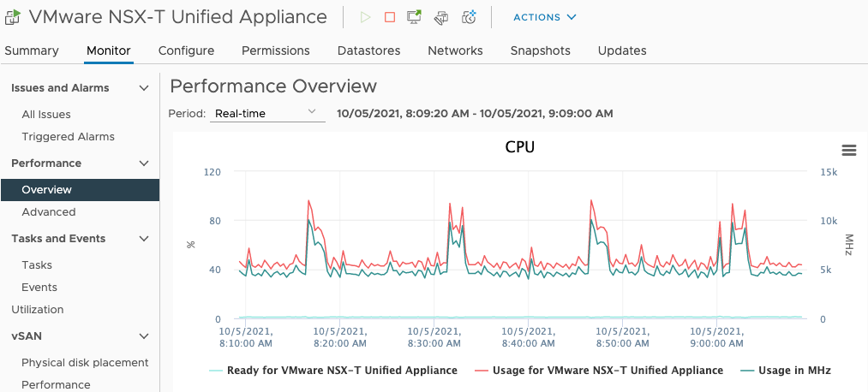Screen dimensions: 868x392
Task: Toggle the Usage in MHz legend series
Action: [785, 370]
